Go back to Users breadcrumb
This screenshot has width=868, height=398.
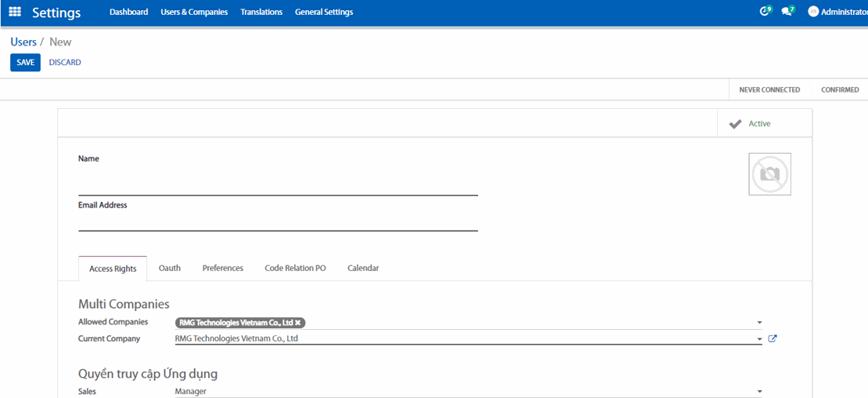[23, 42]
